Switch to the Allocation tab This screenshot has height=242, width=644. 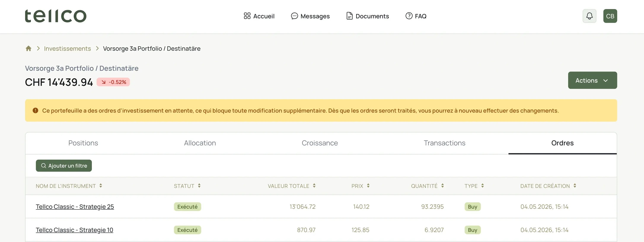point(200,143)
